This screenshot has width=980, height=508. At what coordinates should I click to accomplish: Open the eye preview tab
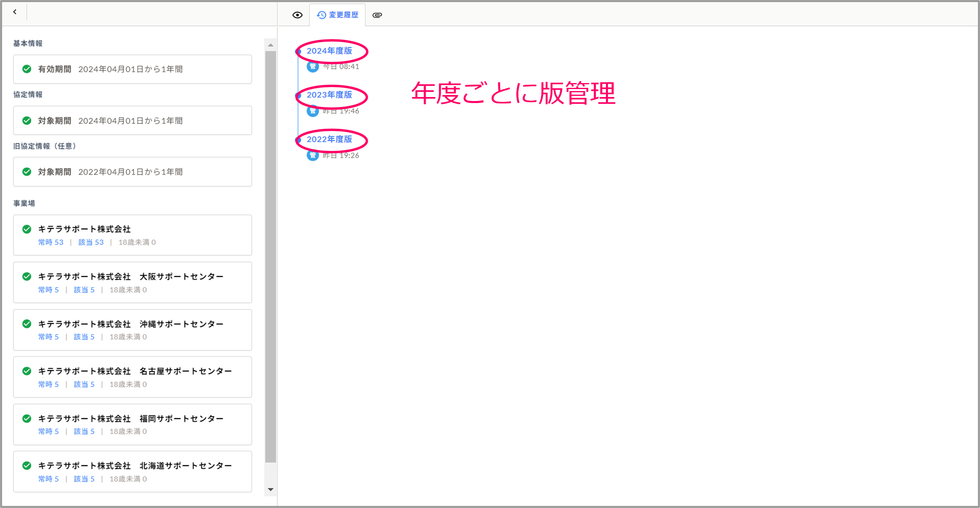tap(297, 15)
